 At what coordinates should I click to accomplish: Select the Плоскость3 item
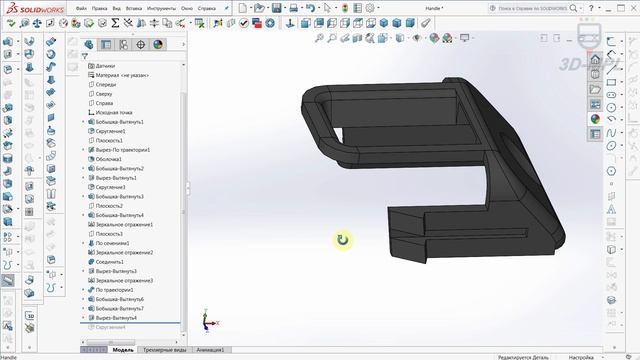coord(109,234)
